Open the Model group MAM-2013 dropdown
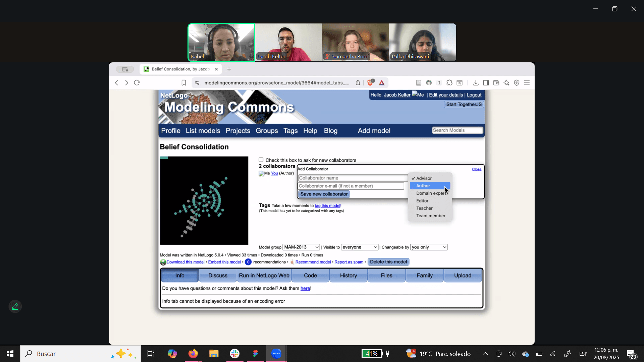The width and height of the screenshot is (644, 362). 301,247
